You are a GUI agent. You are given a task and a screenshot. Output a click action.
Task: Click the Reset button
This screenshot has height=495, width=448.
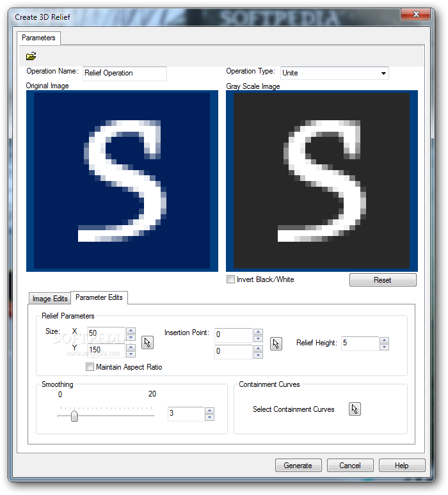pyautogui.click(x=383, y=280)
